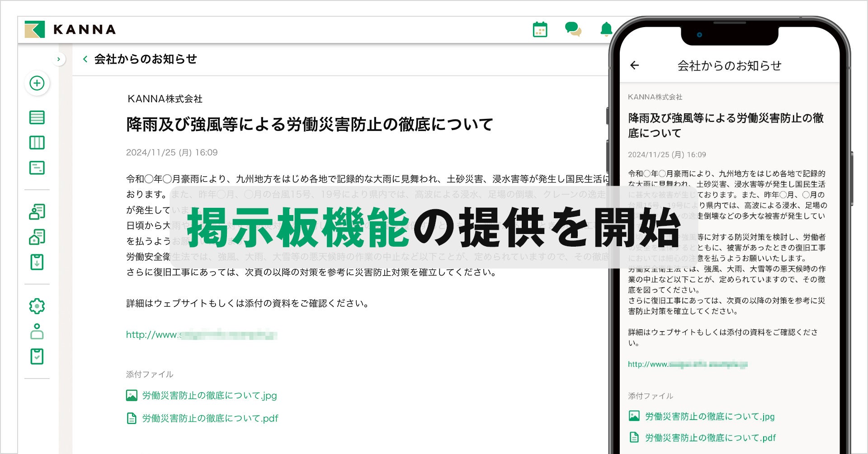Expand the left sidebar with the chevron
This screenshot has height=454, width=868.
pyautogui.click(x=58, y=59)
